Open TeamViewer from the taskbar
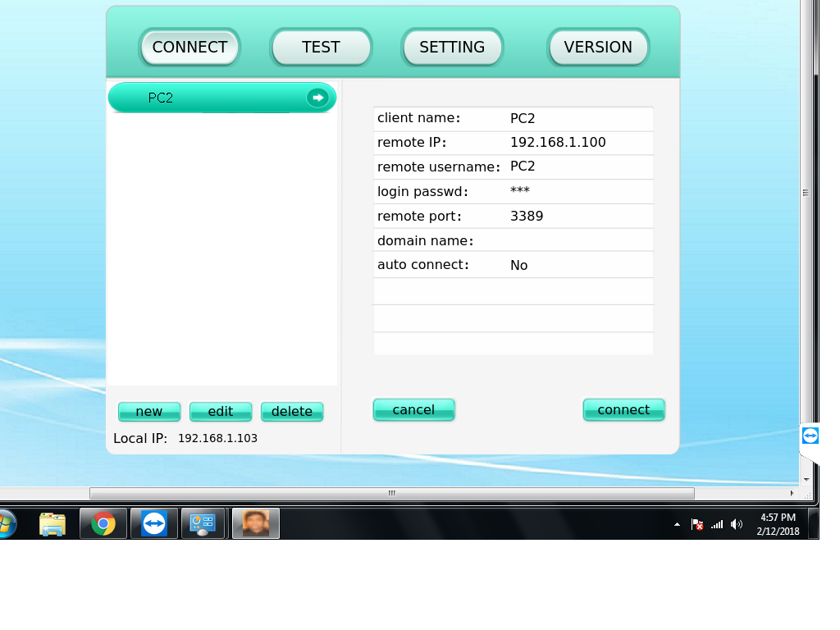The height and width of the screenshot is (630, 840). tap(153, 523)
